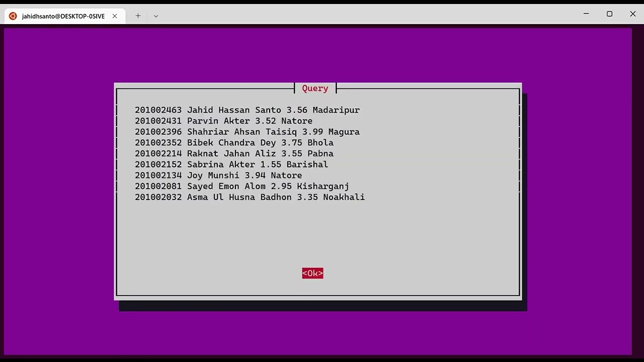Select row 201002032 Asma Ul Husna Badhon
644x362 pixels.
(x=250, y=197)
